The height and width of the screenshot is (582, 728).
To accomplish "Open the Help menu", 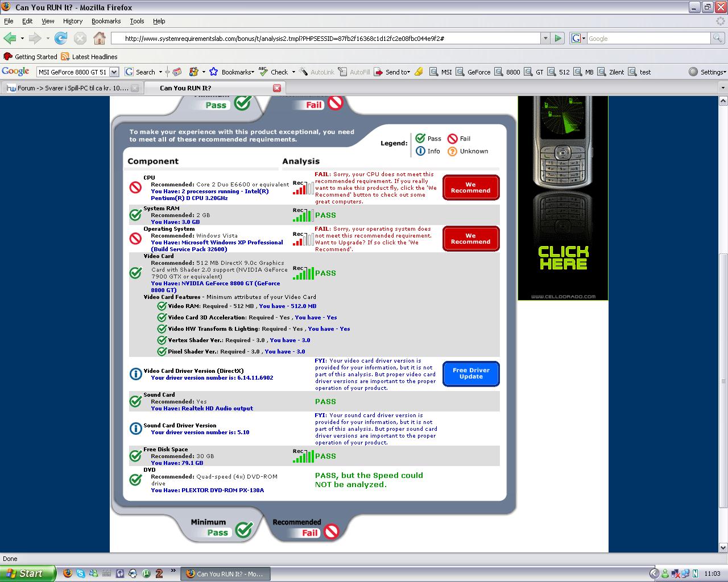I will coord(159,21).
